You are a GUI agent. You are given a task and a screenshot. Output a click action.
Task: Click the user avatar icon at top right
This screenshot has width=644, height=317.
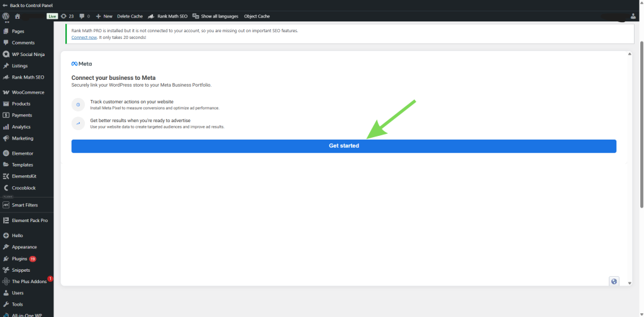[x=633, y=16]
